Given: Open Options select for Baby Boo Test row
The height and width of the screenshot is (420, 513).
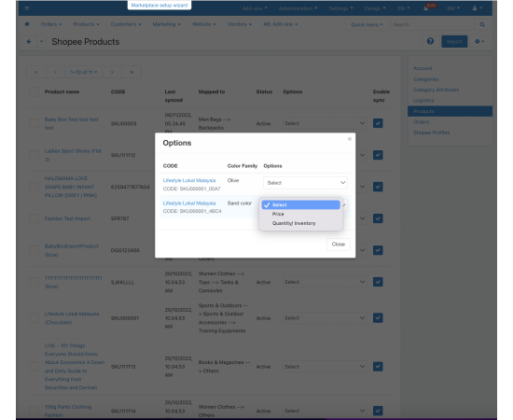Looking at the screenshot, I should [325, 123].
